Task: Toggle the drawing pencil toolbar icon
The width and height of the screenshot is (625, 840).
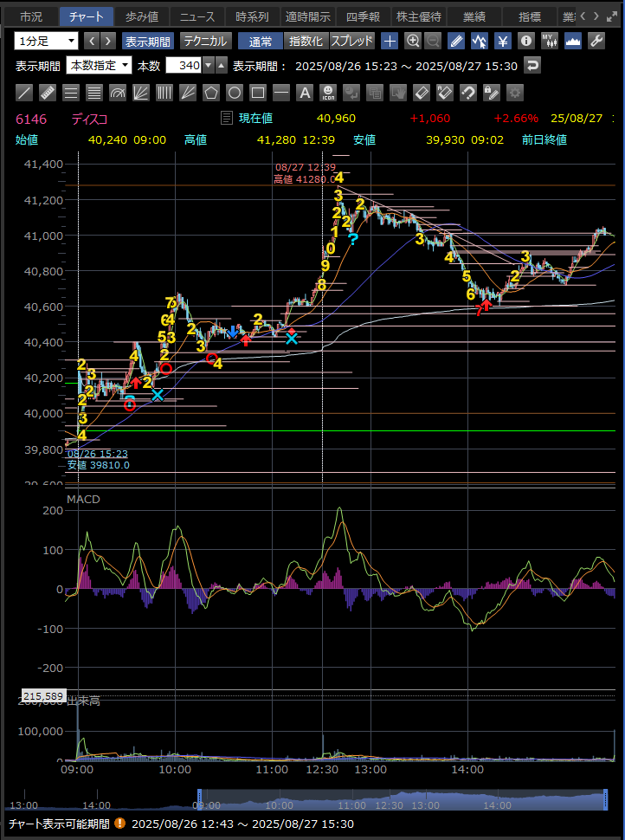Action: point(456,41)
